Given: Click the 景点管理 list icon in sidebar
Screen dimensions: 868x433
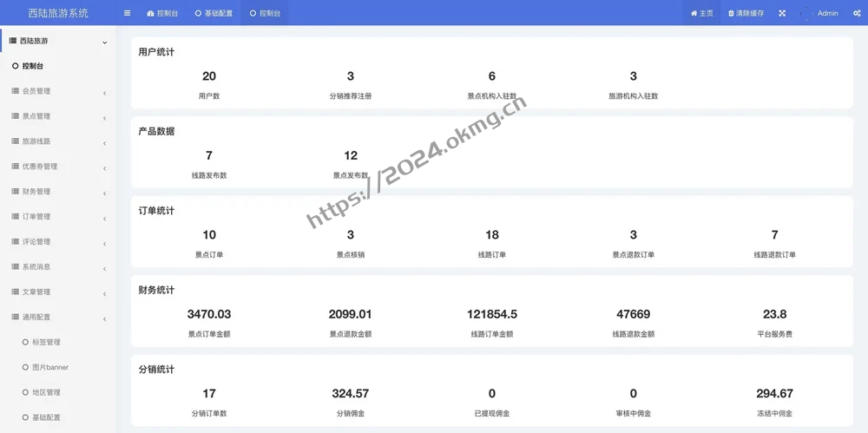Looking at the screenshot, I should 15,115.
